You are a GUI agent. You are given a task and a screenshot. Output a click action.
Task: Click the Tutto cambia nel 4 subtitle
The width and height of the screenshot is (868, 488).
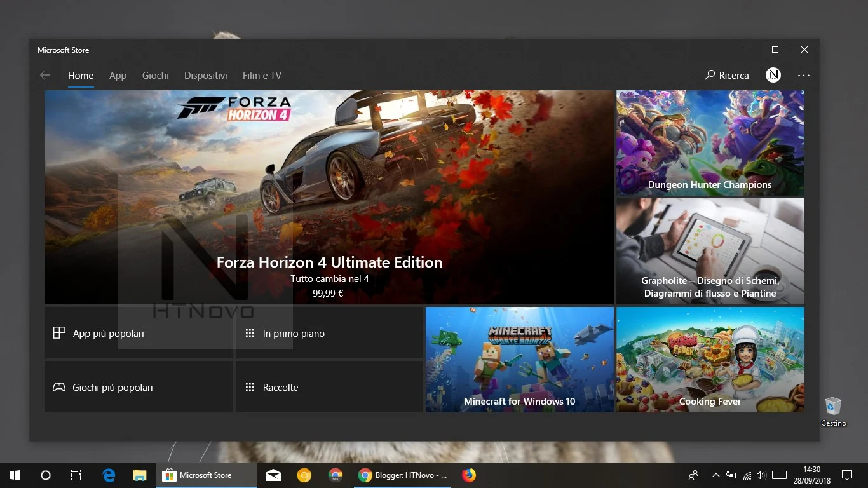pyautogui.click(x=329, y=279)
